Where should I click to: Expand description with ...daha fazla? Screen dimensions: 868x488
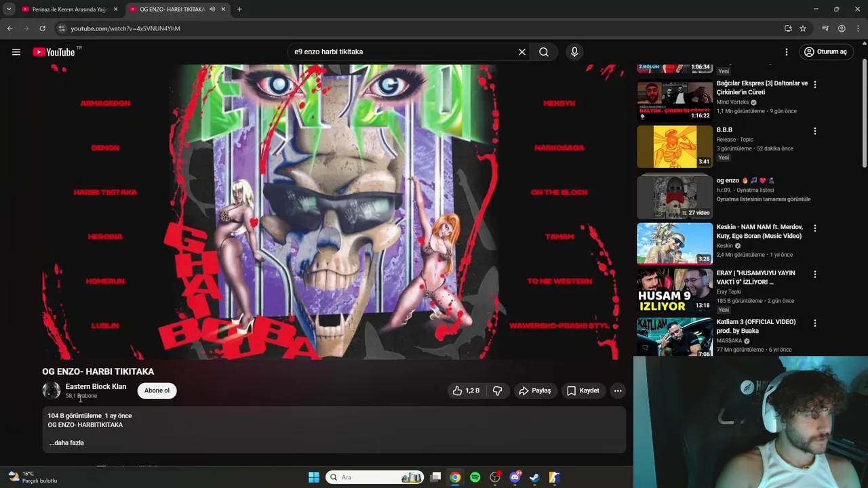(66, 443)
